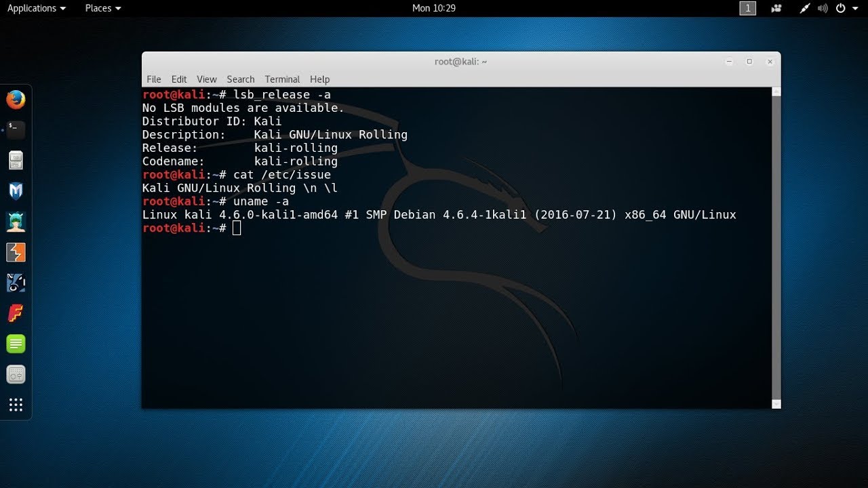Open the Places menu

coord(103,8)
